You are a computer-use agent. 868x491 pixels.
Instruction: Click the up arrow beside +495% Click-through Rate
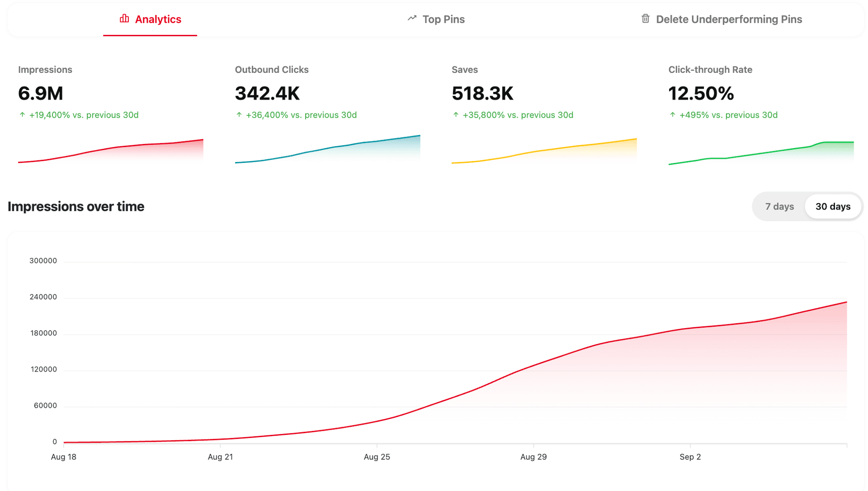point(673,115)
